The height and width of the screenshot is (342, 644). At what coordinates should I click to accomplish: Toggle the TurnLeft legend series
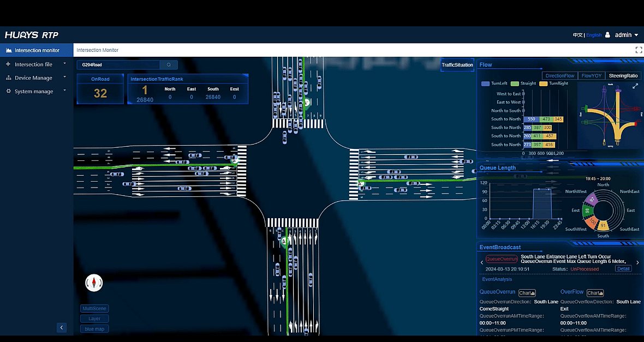coord(494,83)
